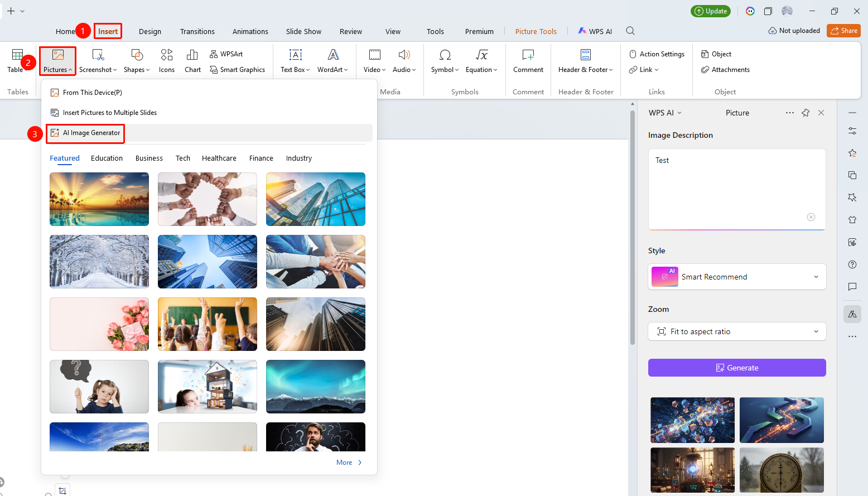Open the Zoom Fit to aspect ratio dropdown
868x496 pixels.
point(737,331)
